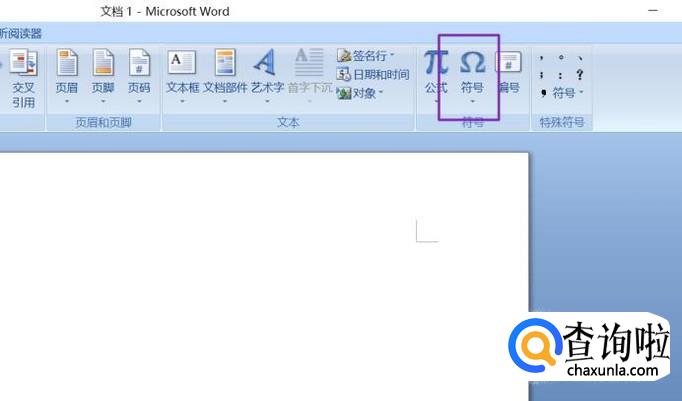Viewport: 682px width, 401px height.
Task: Open the 文本框 text box gallery
Action: [182, 77]
